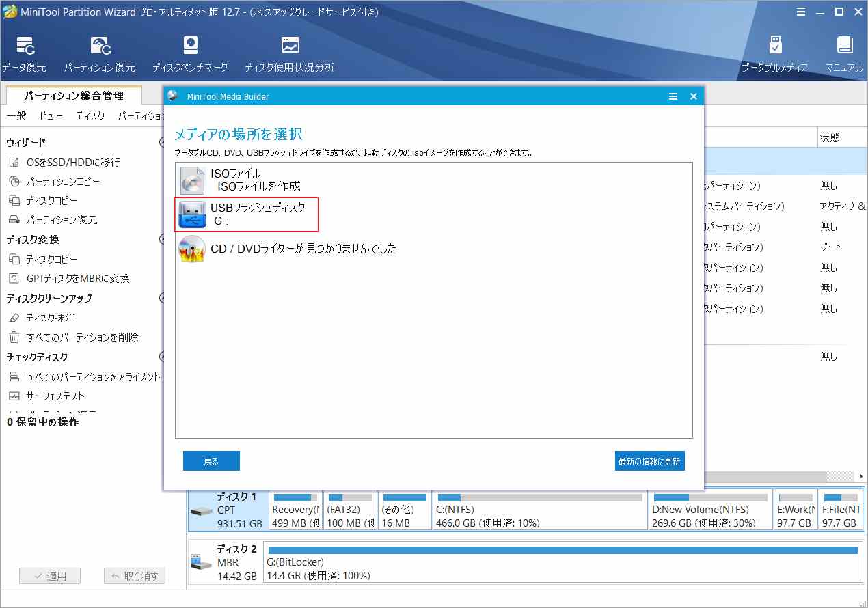Click the 戻る button
The width and height of the screenshot is (868, 608).
click(x=211, y=461)
